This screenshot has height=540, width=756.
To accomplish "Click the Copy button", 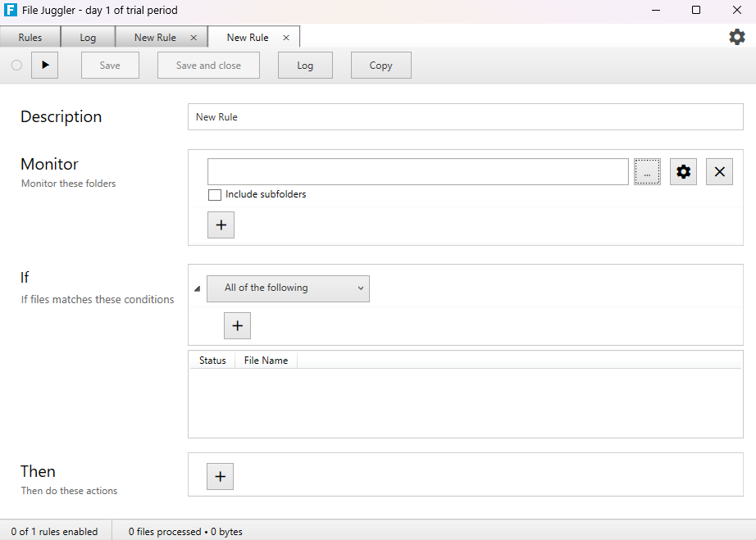I will coord(380,66).
